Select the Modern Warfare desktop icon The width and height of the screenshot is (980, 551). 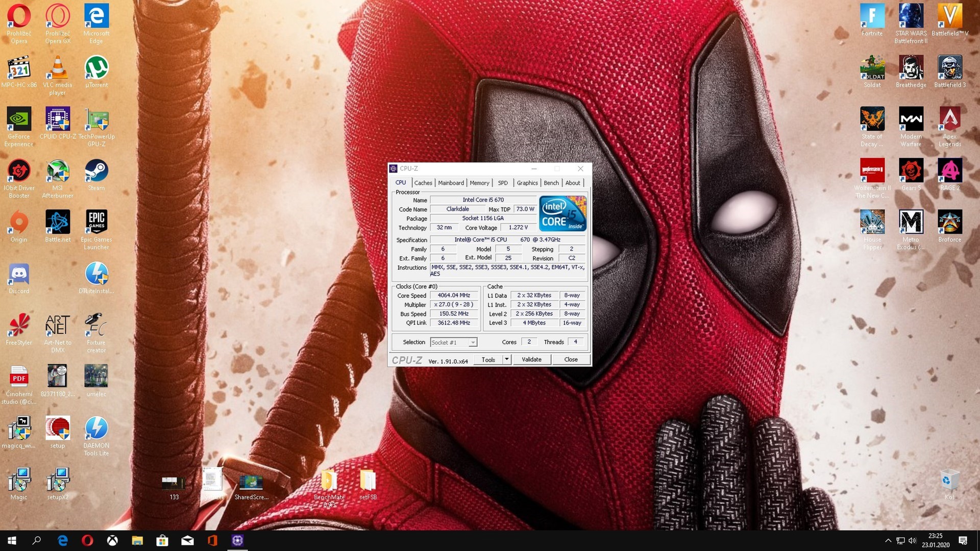coord(911,127)
